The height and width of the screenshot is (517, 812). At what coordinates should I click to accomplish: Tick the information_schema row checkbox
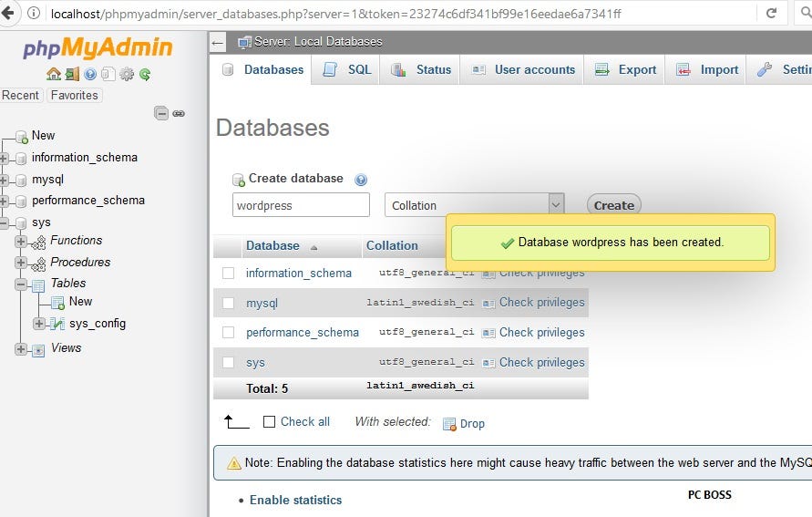(229, 273)
